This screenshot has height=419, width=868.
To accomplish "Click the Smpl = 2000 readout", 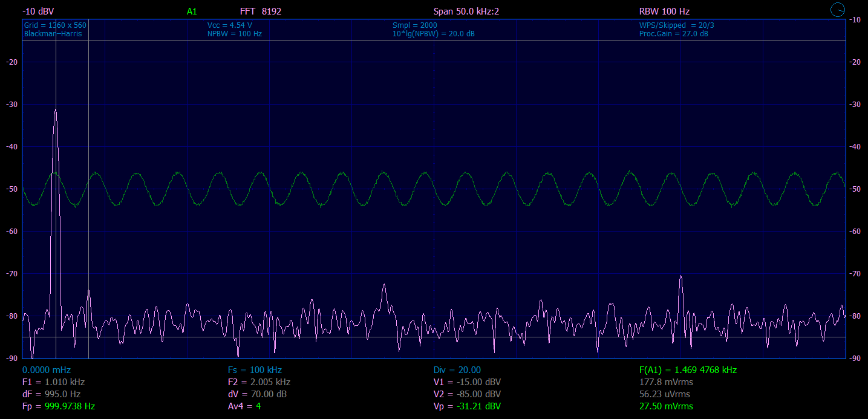I will click(x=415, y=25).
